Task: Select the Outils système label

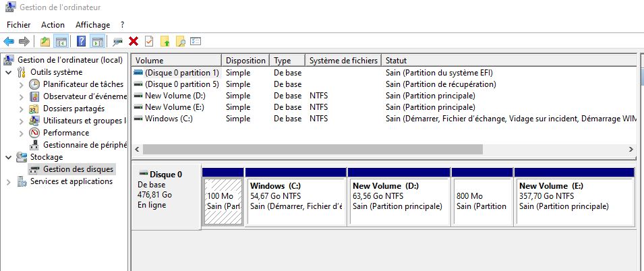Action: pyautogui.click(x=56, y=72)
